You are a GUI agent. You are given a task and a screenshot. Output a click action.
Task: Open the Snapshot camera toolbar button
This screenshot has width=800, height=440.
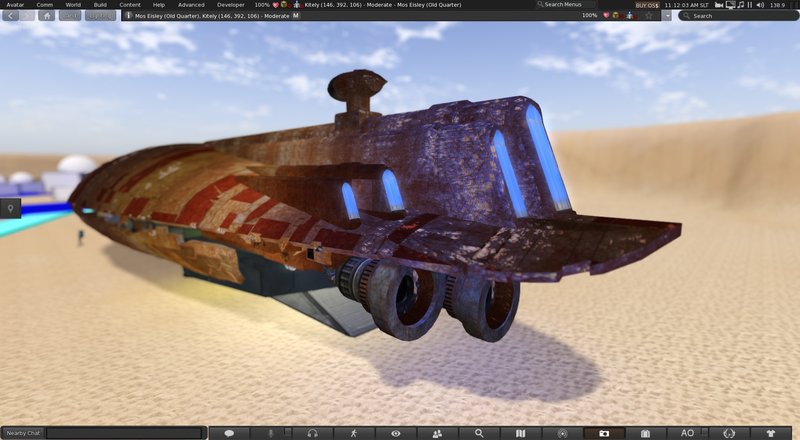pyautogui.click(x=604, y=433)
